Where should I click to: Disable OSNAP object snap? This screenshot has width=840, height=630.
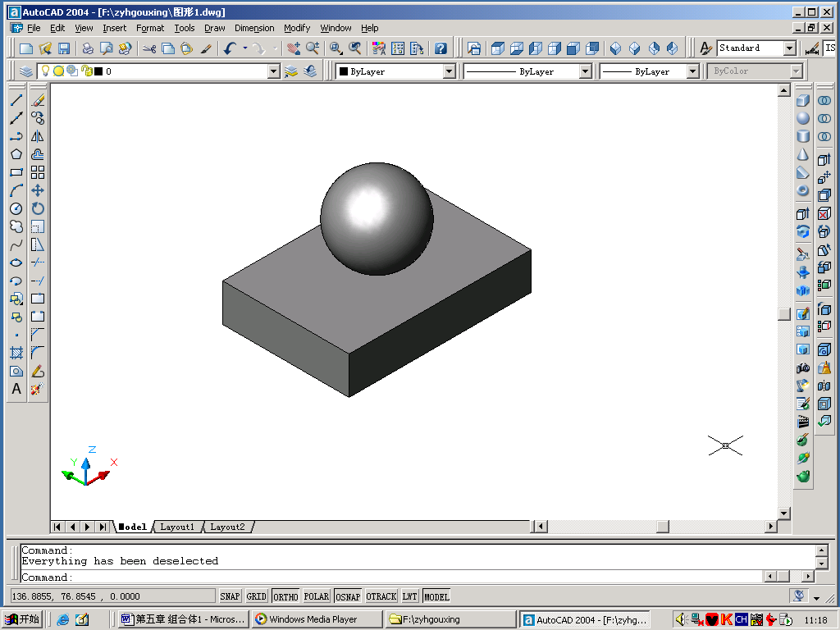click(348, 596)
